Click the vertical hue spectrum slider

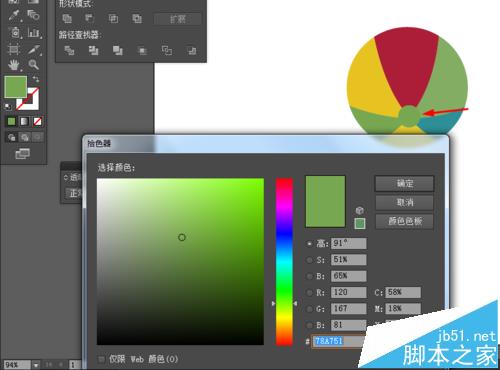point(284,261)
